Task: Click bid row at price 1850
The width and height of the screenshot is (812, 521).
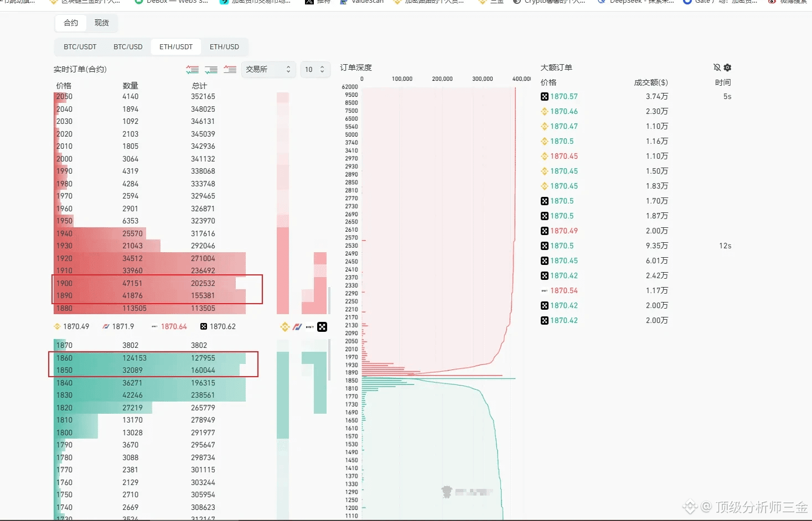Action: click(149, 370)
